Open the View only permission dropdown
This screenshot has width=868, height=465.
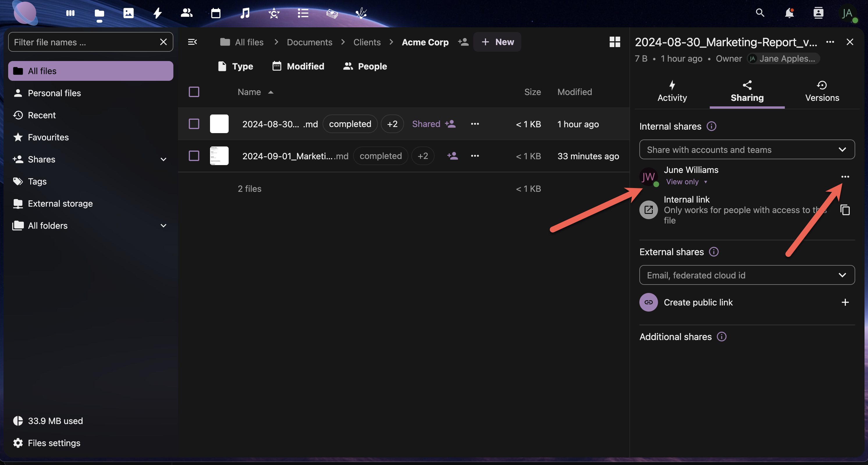coord(686,182)
